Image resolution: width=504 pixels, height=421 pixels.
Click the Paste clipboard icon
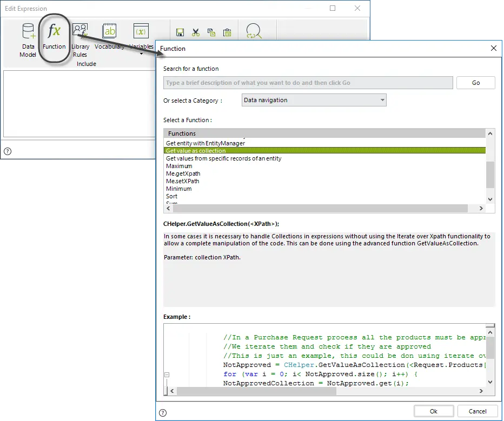[227, 32]
